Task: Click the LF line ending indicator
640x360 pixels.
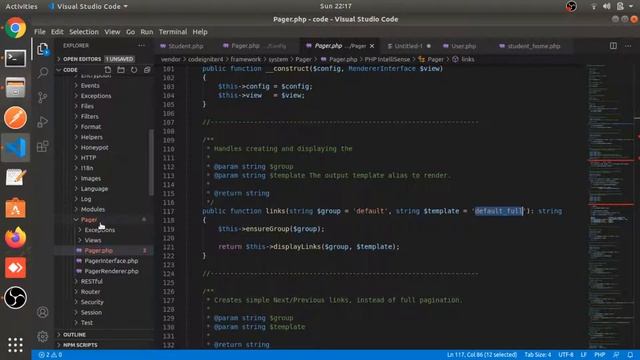Action: pyautogui.click(x=584, y=355)
